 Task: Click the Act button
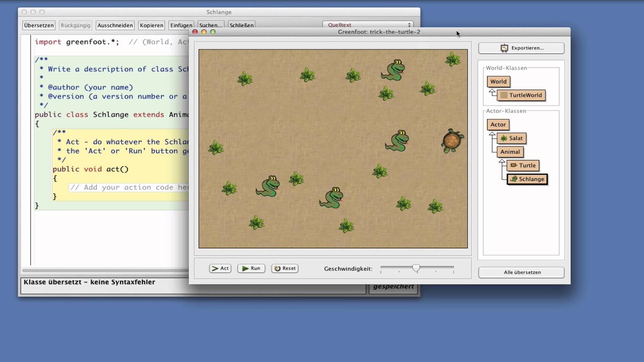(220, 268)
